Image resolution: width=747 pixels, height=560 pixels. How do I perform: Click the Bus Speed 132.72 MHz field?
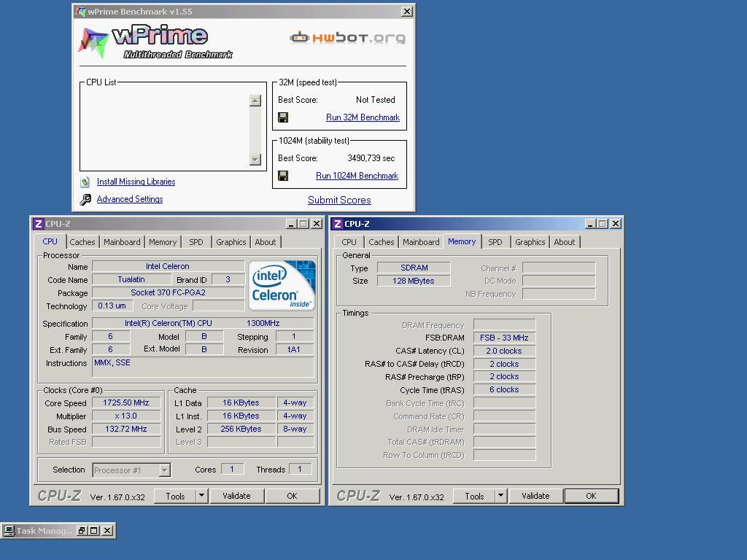[x=126, y=429]
